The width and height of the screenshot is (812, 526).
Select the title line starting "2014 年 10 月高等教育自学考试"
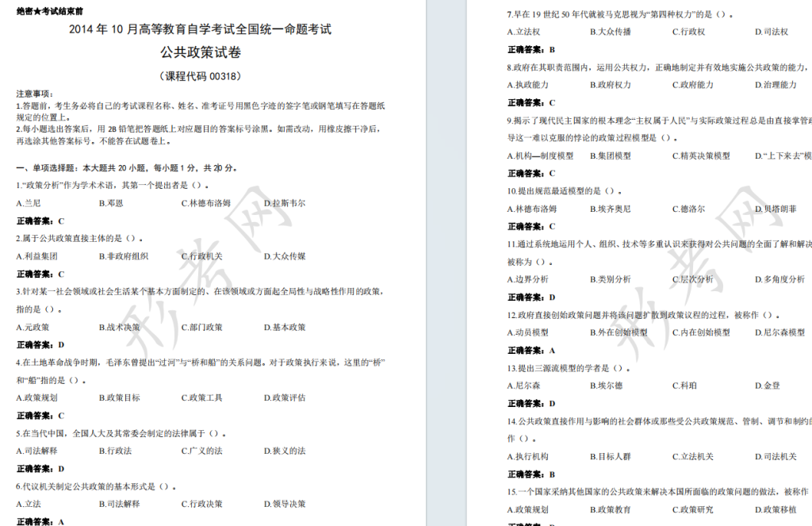coord(201,29)
